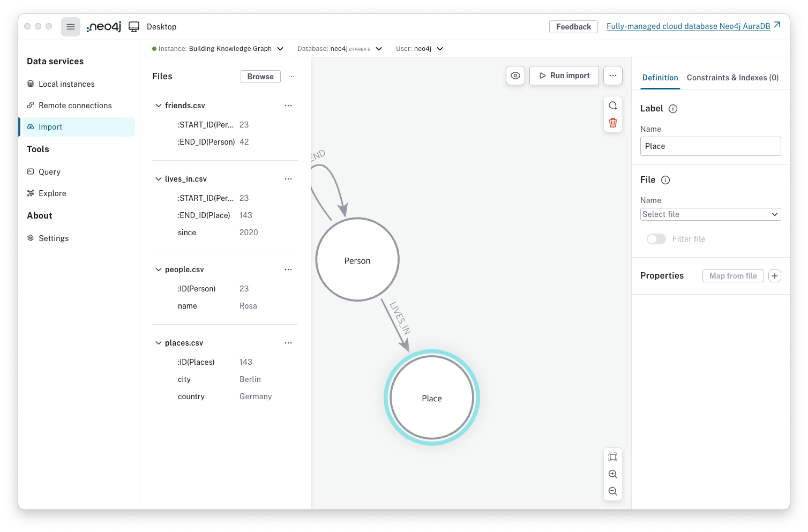
Task: Open the Database neo4j dropdown
Action: coord(340,49)
